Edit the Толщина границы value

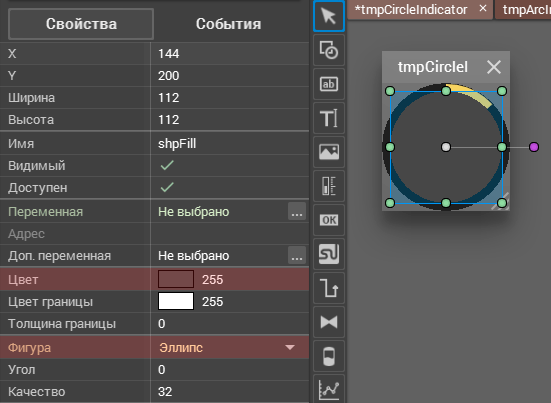click(x=229, y=324)
